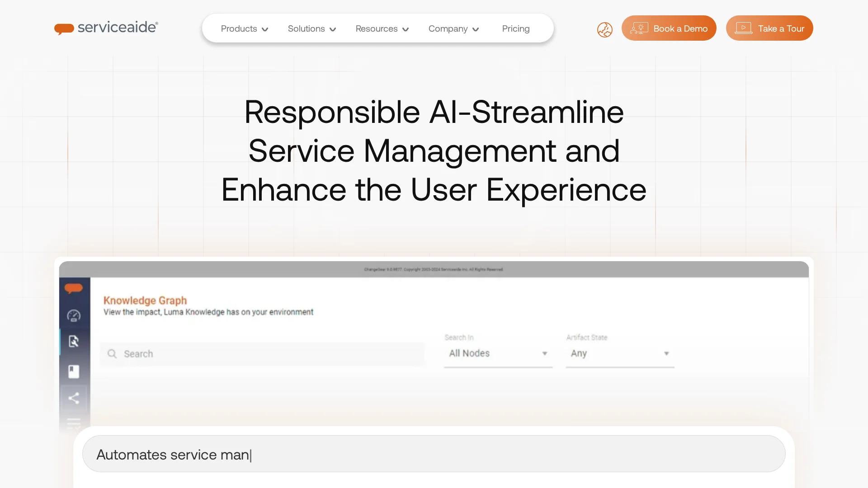Click the Book a Demo button
The width and height of the screenshot is (868, 488).
pos(669,28)
